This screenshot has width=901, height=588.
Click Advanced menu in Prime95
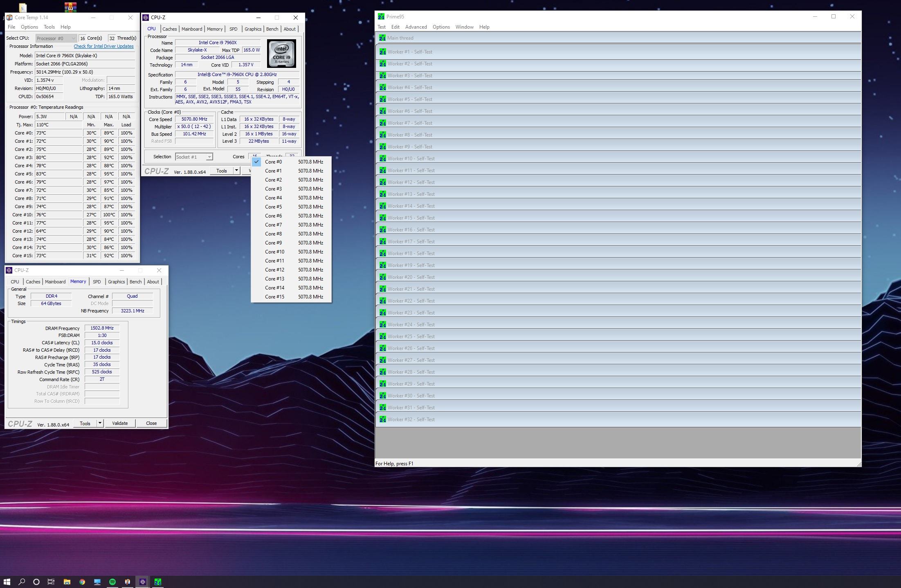[416, 27]
